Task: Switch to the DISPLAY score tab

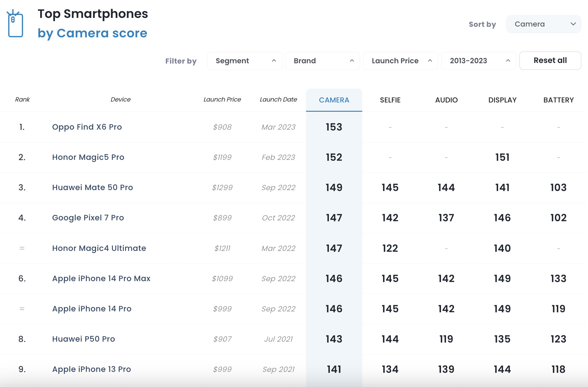Action: pos(502,100)
